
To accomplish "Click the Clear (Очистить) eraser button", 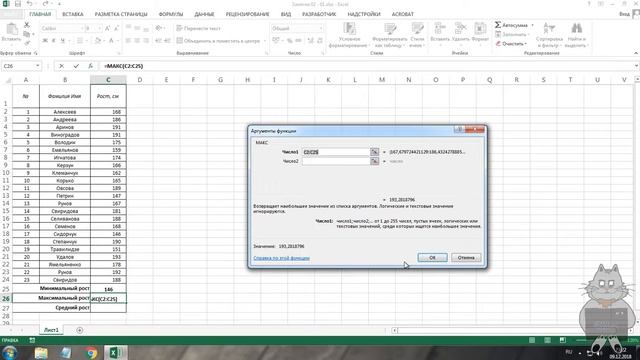I will tap(510, 44).
